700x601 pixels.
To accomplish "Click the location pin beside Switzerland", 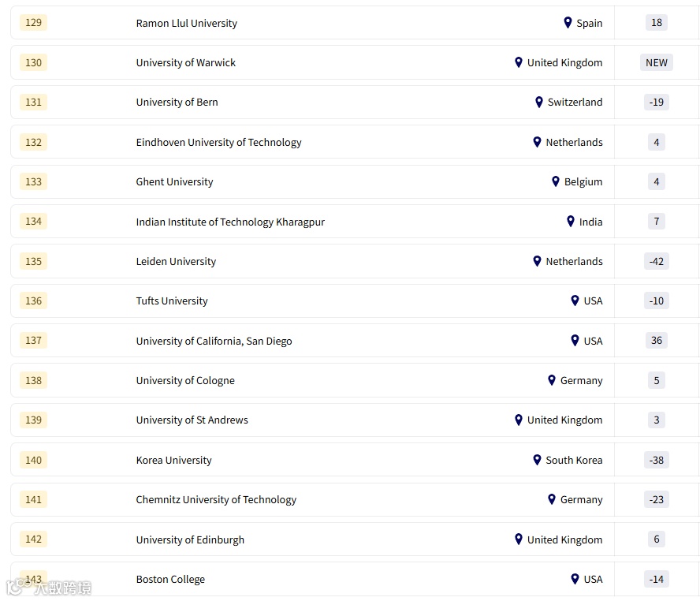I will click(x=539, y=102).
